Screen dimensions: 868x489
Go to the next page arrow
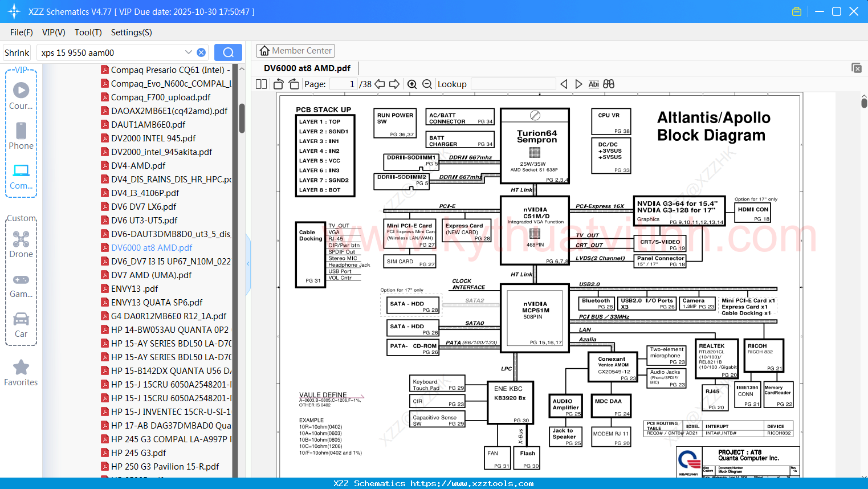click(394, 84)
